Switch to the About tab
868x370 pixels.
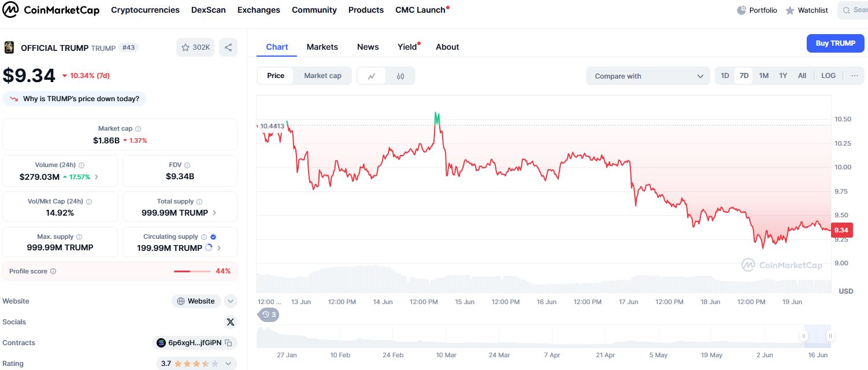(447, 47)
